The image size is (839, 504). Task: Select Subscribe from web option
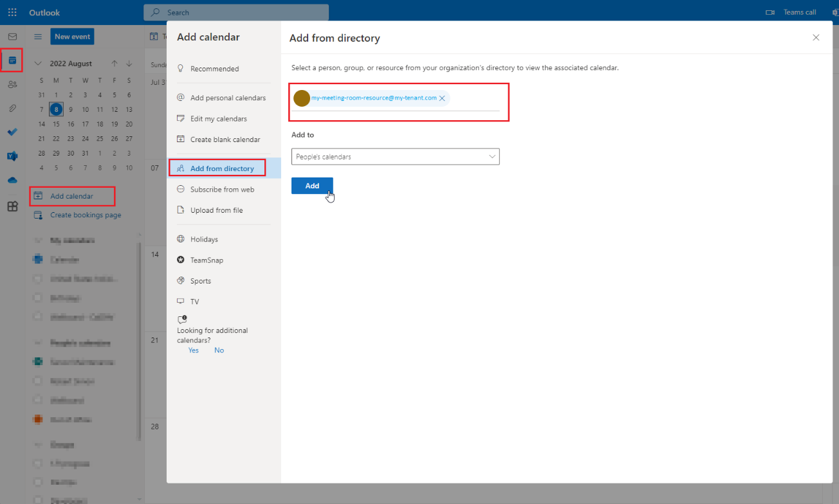222,190
